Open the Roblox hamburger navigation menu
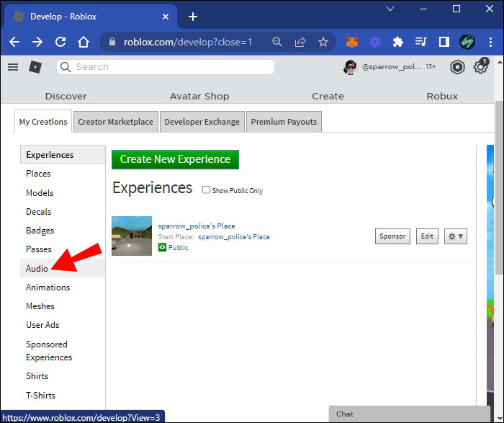The height and width of the screenshot is (423, 504). coord(12,67)
